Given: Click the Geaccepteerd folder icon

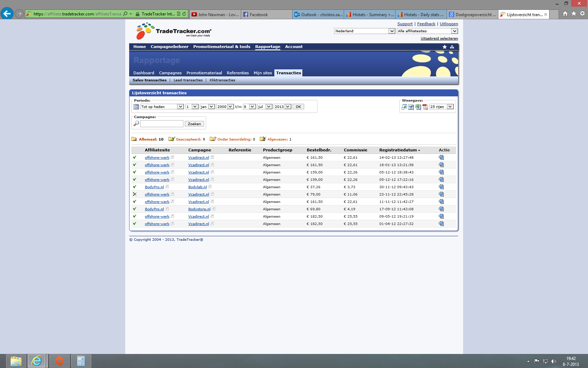Looking at the screenshot, I should tap(171, 139).
